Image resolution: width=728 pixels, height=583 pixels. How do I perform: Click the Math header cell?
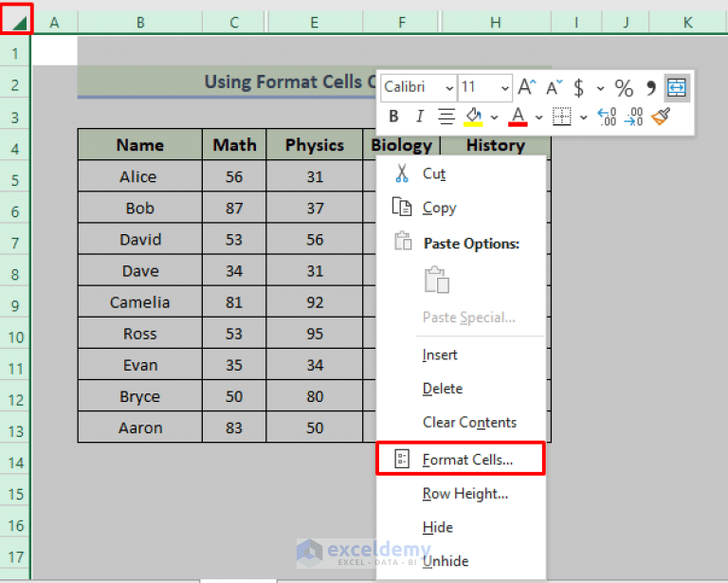tap(234, 145)
